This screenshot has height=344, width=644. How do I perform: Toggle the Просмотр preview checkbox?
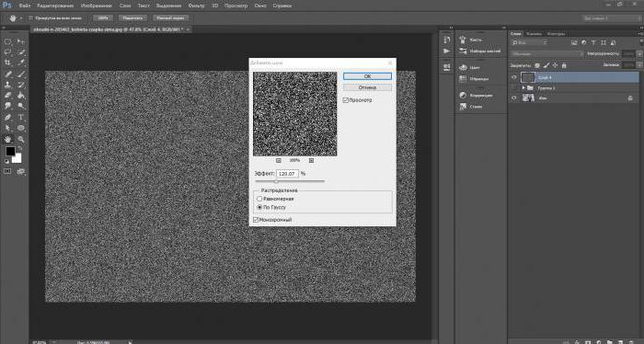[x=345, y=100]
